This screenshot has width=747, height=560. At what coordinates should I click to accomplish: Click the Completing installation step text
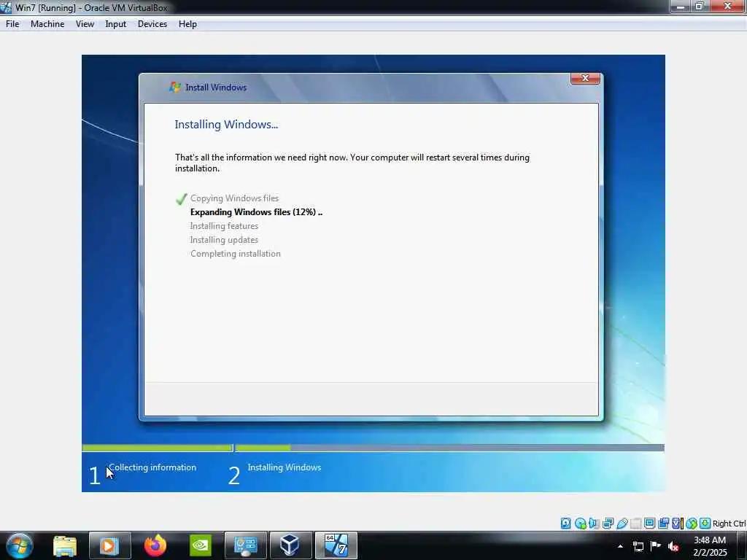click(x=236, y=253)
